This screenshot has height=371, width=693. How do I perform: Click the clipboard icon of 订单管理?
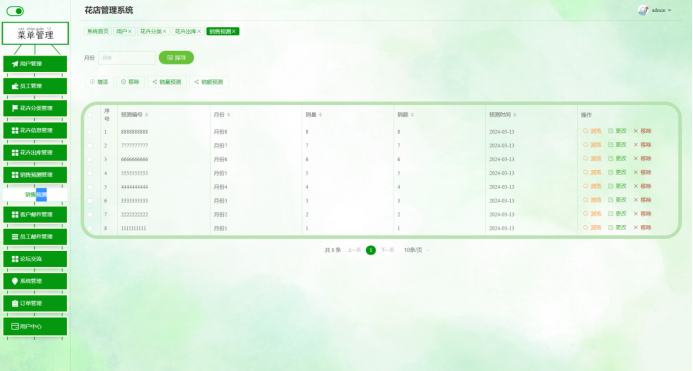tap(15, 303)
